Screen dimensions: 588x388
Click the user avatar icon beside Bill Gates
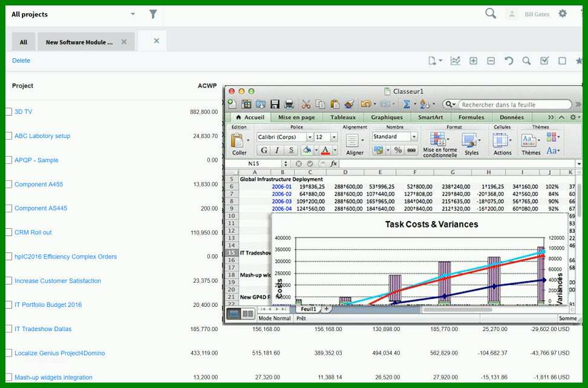click(x=512, y=15)
